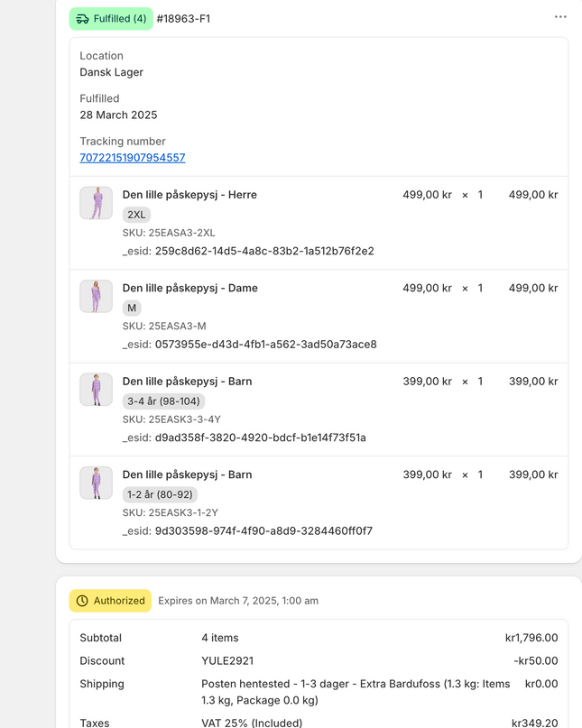The width and height of the screenshot is (582, 728).
Task: Open Den lille påskepysj - Herre product
Action: coord(189,195)
